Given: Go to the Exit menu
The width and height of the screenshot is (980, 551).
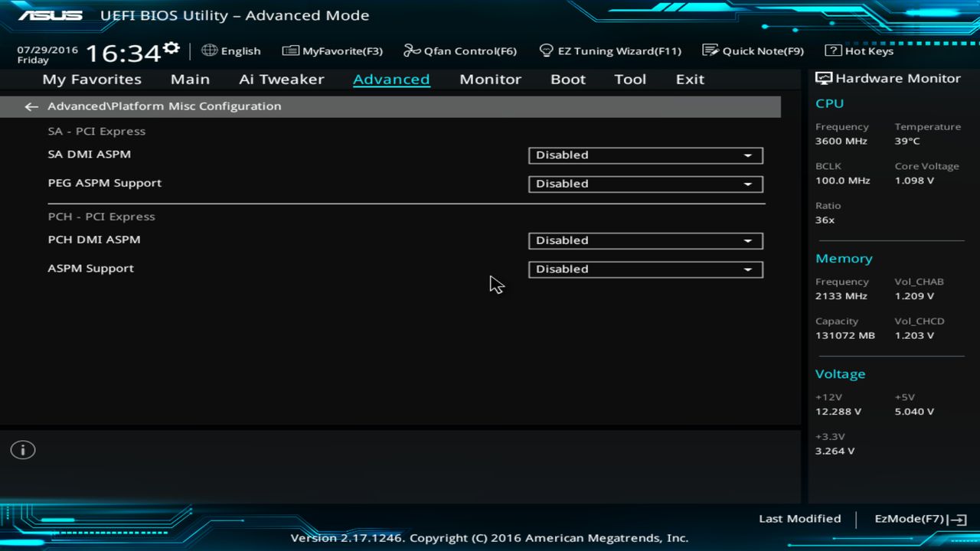Looking at the screenshot, I should tap(689, 79).
